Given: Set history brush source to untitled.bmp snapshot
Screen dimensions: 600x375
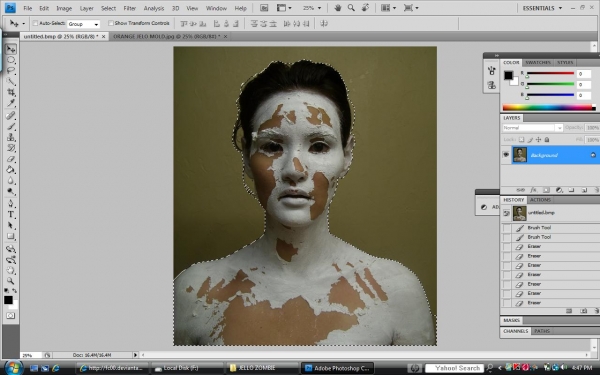Looking at the screenshot, I should pyautogui.click(x=506, y=213).
